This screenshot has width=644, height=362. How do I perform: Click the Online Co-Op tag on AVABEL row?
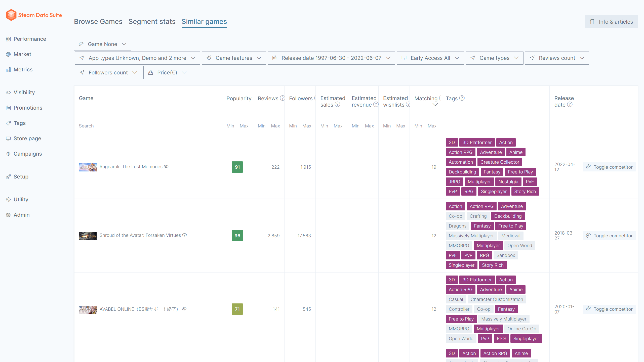click(522, 329)
